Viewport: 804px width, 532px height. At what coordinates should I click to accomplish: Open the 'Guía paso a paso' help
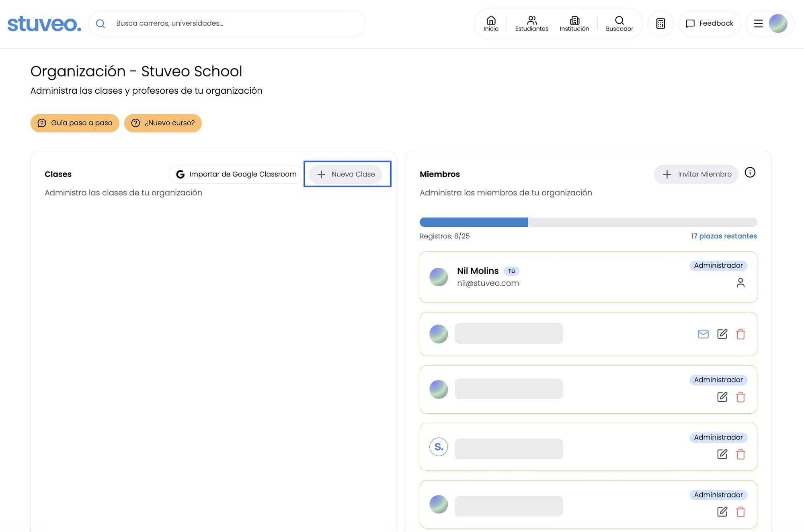click(75, 123)
